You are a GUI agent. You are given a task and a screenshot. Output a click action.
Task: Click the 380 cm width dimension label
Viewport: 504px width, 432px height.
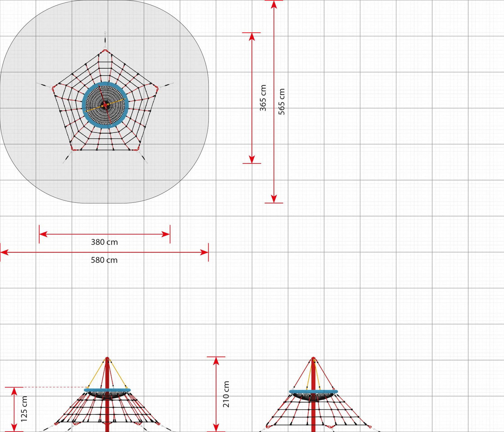tap(104, 242)
